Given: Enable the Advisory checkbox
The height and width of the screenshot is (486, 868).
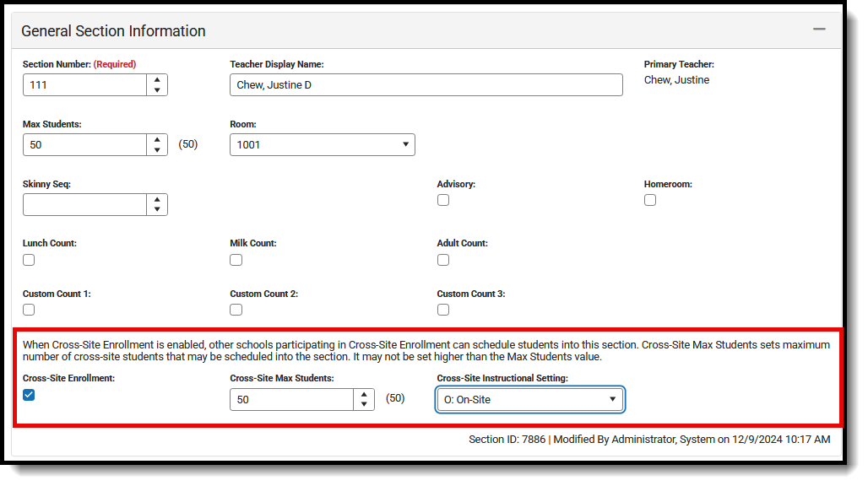Looking at the screenshot, I should point(443,200).
